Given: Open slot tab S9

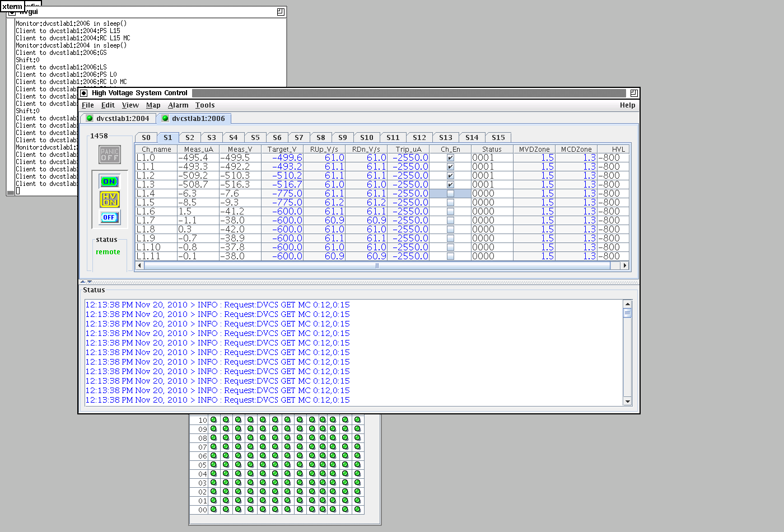Looking at the screenshot, I should [343, 138].
